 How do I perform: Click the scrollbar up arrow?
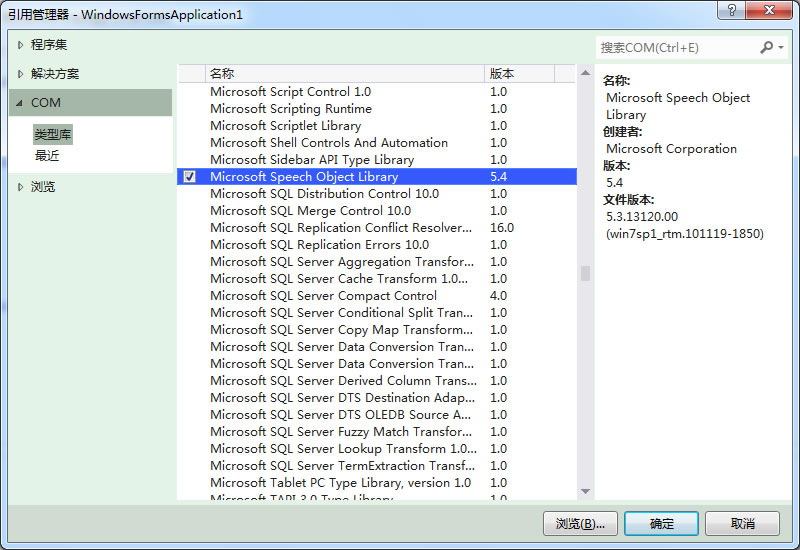coord(585,73)
